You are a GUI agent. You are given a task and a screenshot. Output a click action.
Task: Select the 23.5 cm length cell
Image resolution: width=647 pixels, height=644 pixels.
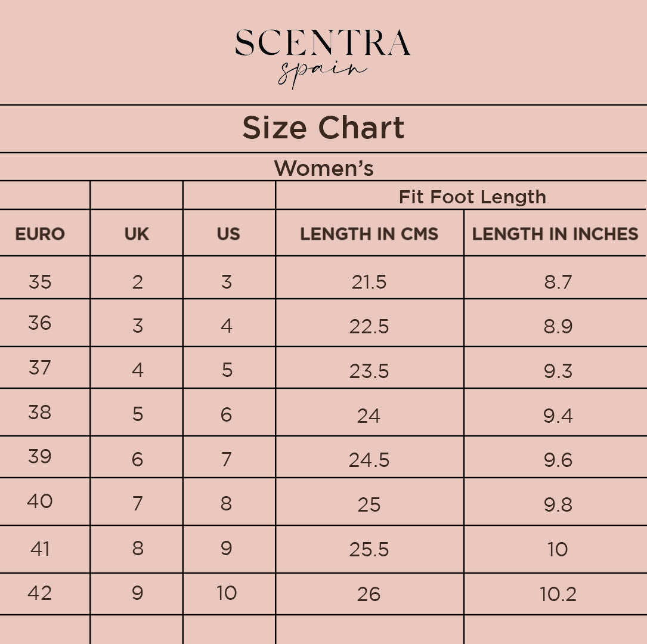[369, 371]
